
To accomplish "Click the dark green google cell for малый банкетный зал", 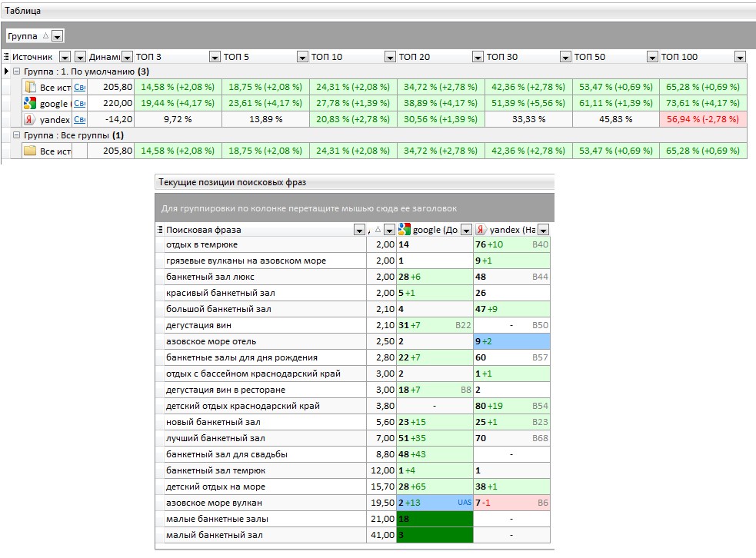I will pyautogui.click(x=435, y=535).
